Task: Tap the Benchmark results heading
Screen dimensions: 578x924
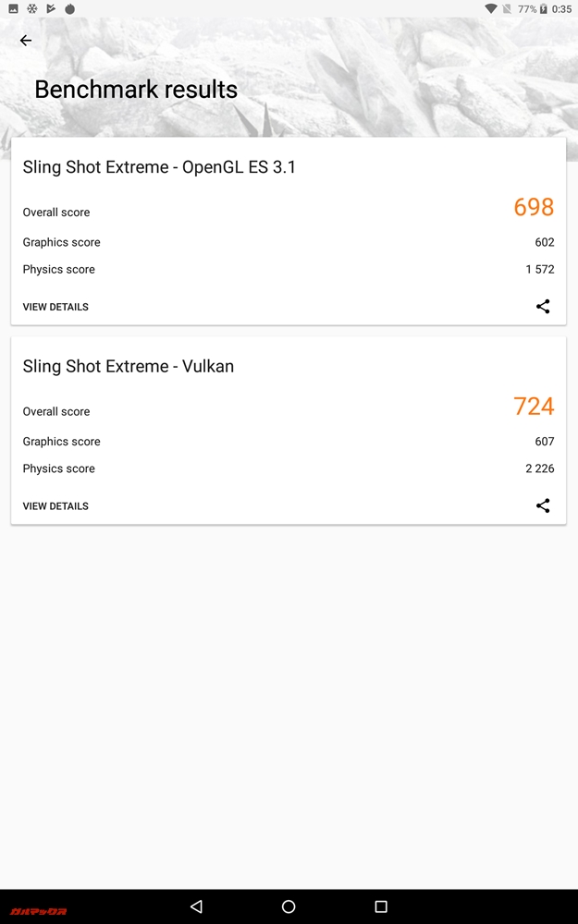Action: click(x=136, y=89)
